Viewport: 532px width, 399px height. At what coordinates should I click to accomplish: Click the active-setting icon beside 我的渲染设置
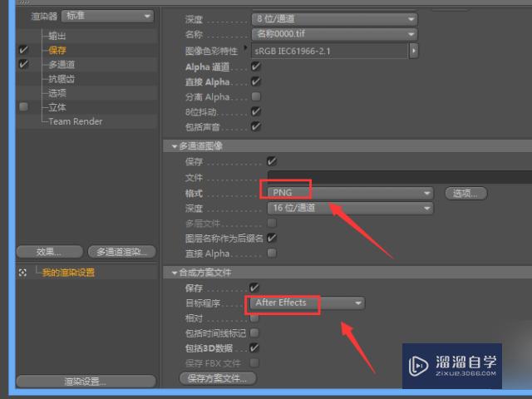(22, 273)
